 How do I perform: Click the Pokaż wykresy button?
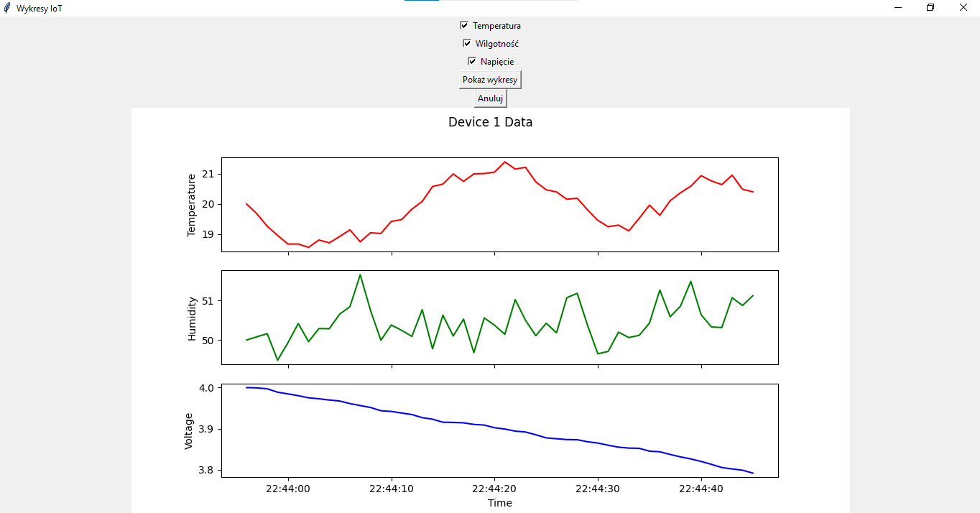(x=490, y=80)
